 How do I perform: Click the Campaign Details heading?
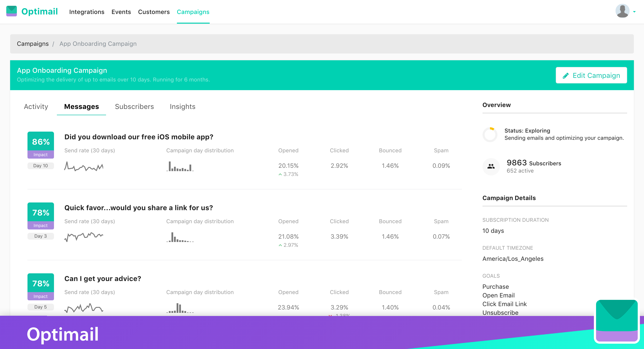[x=509, y=198]
